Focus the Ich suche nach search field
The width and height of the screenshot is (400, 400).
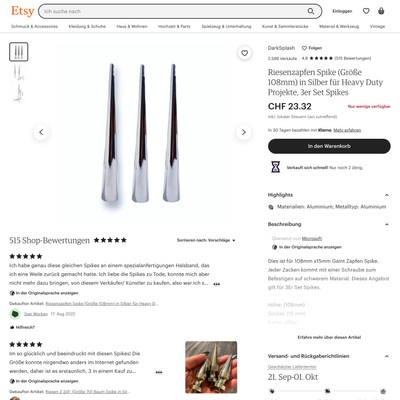pyautogui.click(x=173, y=11)
